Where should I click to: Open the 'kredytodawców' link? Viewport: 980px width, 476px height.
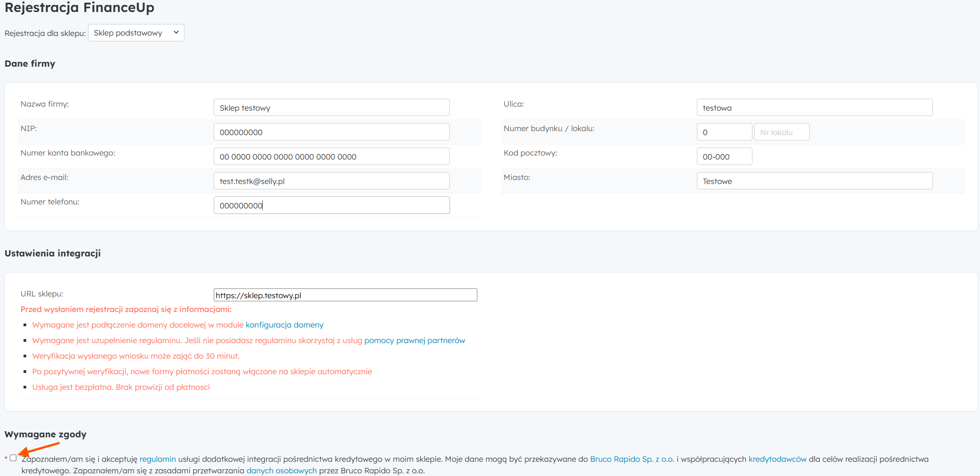pos(777,459)
